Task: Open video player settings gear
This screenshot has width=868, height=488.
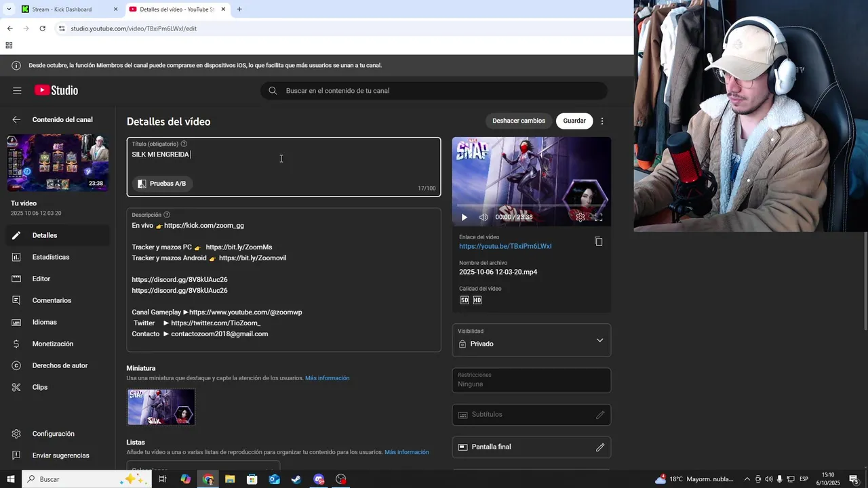Action: [x=580, y=217]
